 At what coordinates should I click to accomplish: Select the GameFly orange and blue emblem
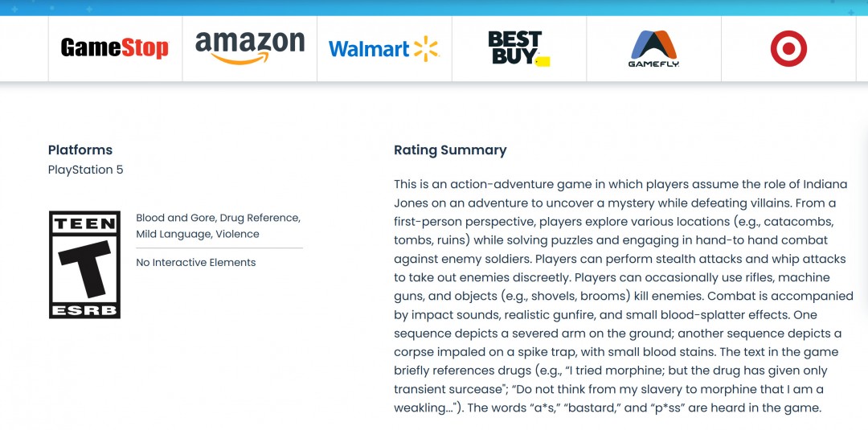pos(653,44)
